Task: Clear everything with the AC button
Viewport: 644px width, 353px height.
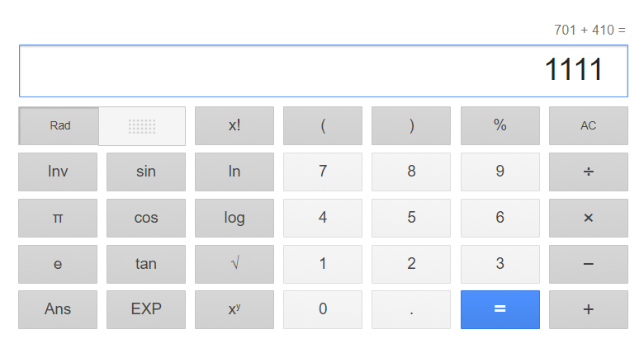Action: (588, 125)
